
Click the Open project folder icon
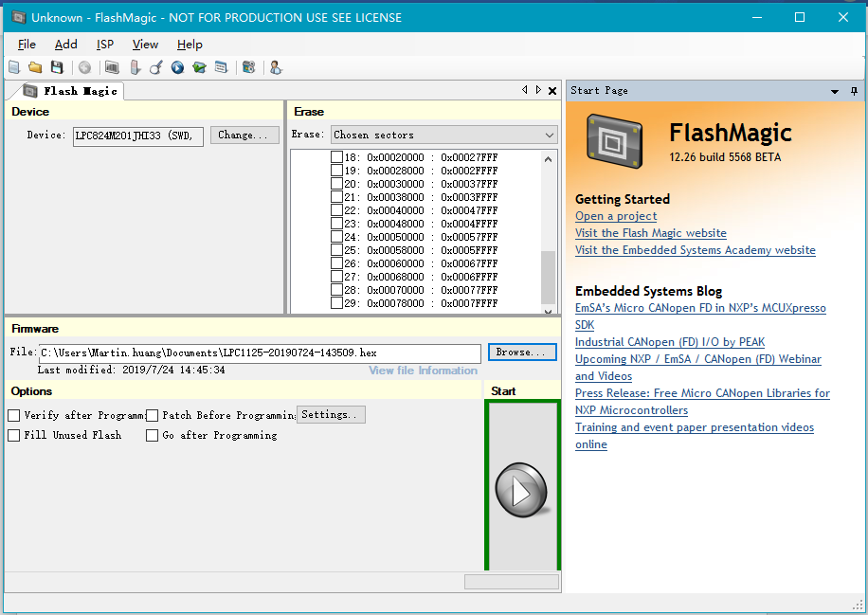coord(35,67)
